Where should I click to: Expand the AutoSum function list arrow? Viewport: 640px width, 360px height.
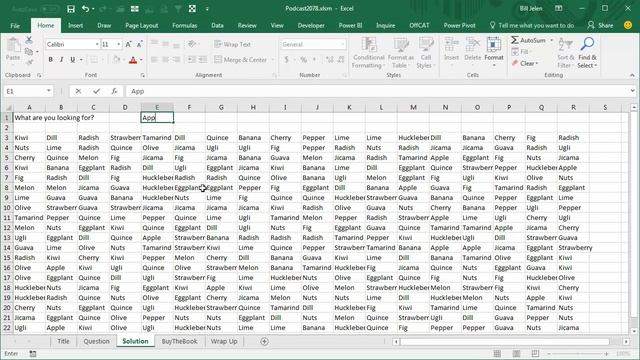[x=551, y=40]
